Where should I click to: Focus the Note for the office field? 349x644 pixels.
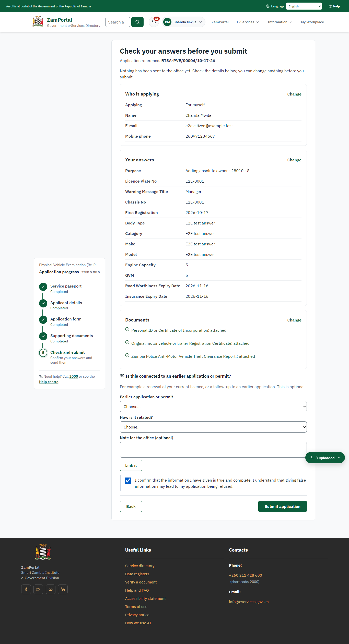coord(213,450)
